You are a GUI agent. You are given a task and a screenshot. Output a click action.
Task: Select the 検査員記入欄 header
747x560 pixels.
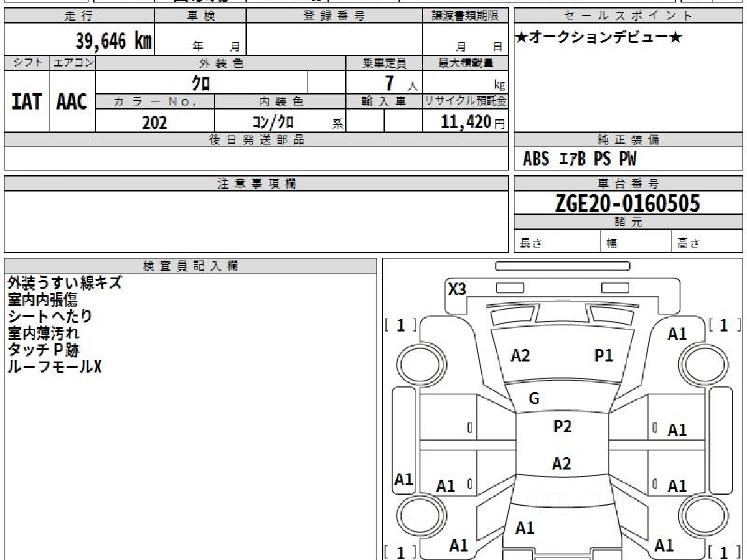(190, 266)
